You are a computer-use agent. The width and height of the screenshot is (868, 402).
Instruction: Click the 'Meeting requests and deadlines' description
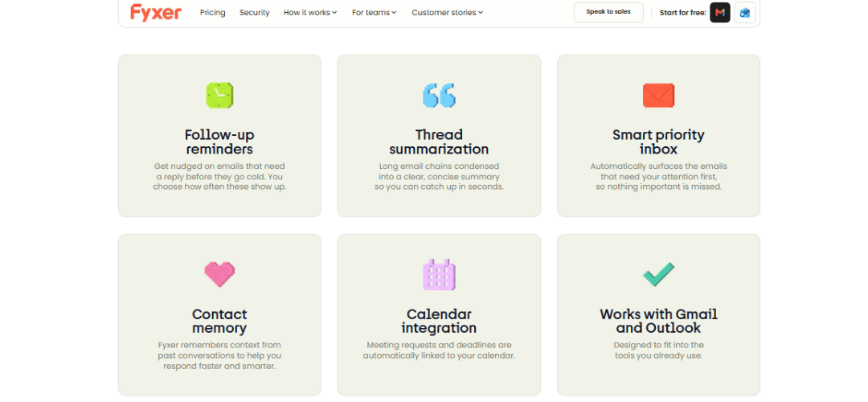439,351
